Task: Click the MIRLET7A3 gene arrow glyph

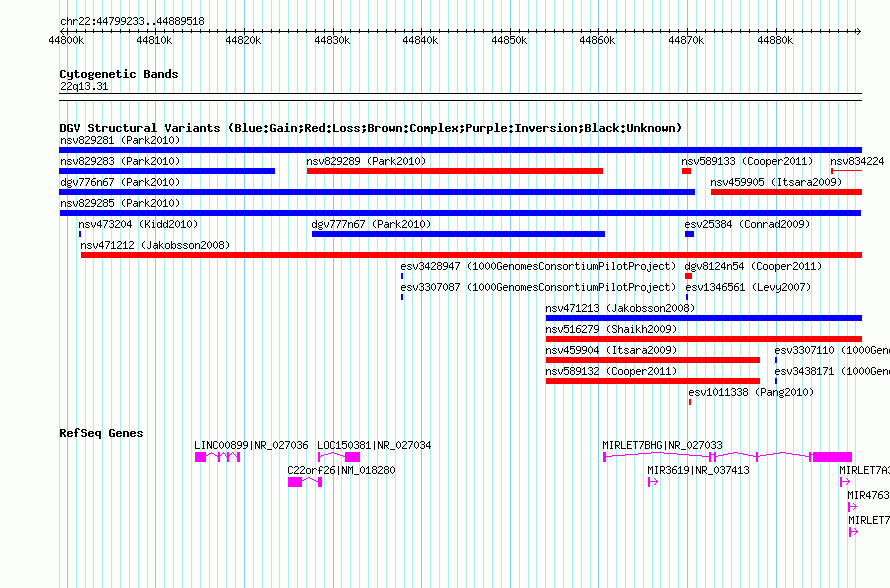Action: (845, 482)
